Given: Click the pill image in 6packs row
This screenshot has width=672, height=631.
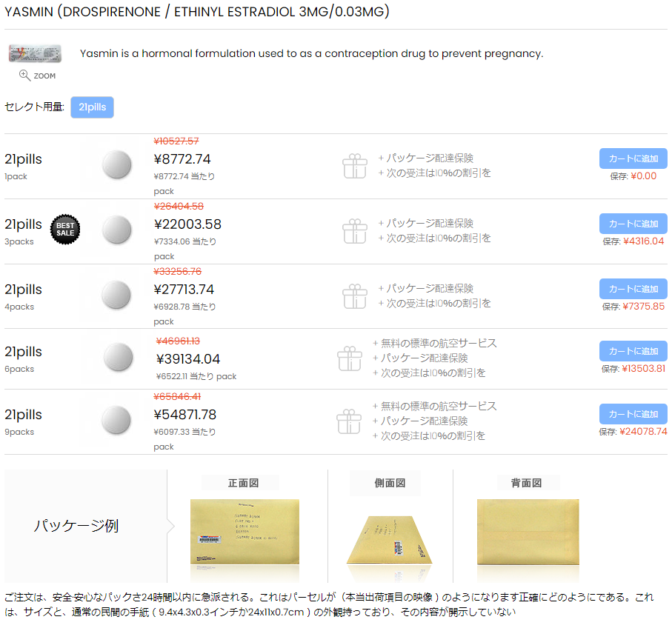Looking at the screenshot, I should pyautogui.click(x=119, y=357).
